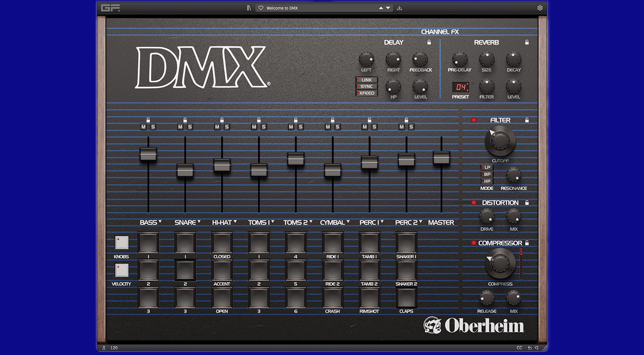Undo last change with the left arrow icon

click(x=529, y=348)
